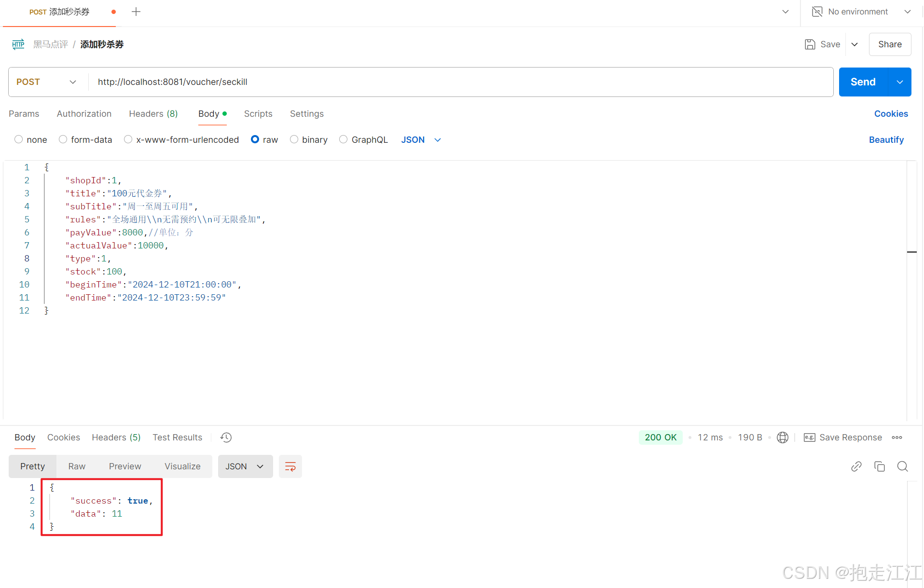The width and height of the screenshot is (924, 588).
Task: Select the raw body type
Action: click(255, 139)
